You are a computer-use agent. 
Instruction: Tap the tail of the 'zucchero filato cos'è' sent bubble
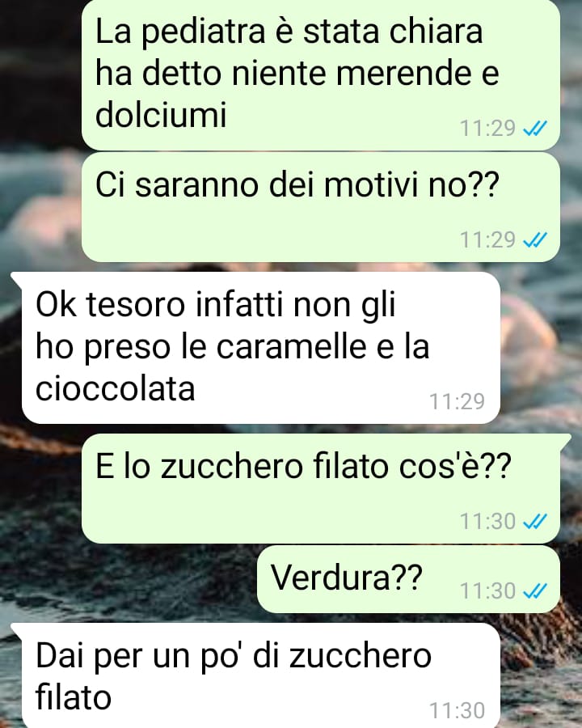(x=566, y=440)
